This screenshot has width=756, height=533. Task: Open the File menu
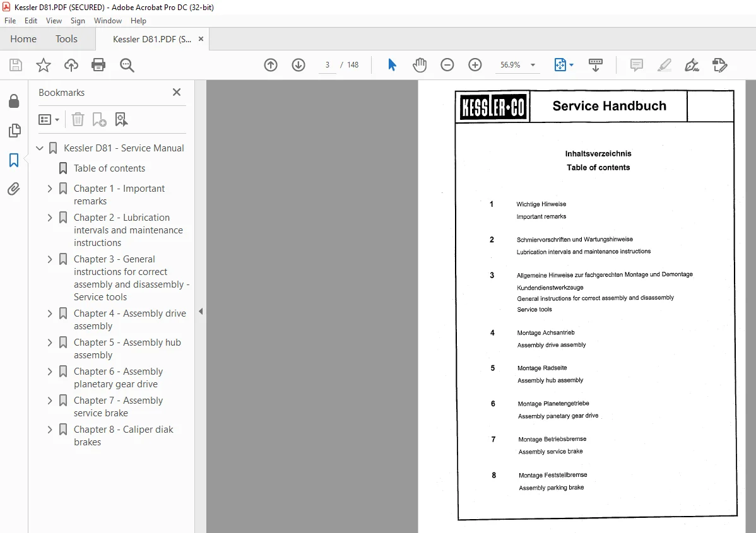[10, 21]
